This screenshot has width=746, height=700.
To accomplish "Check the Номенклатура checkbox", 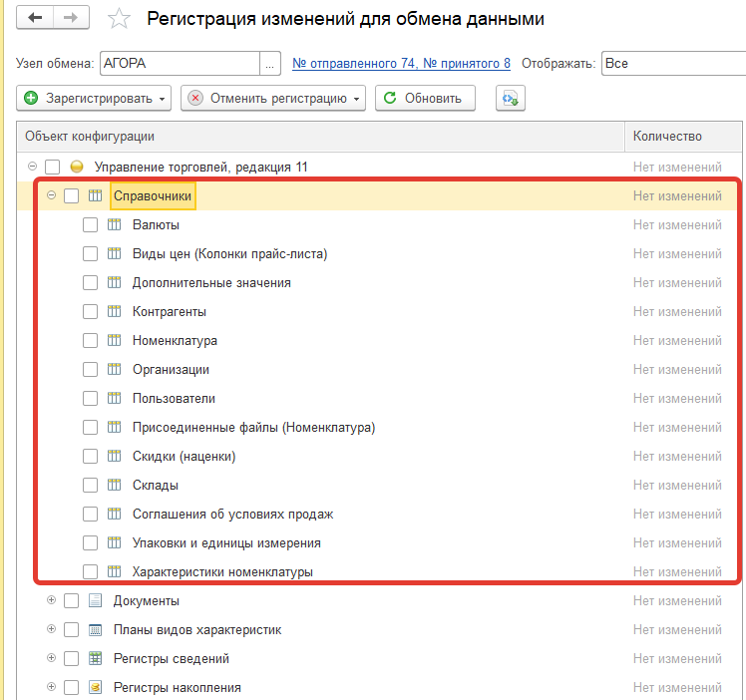I will (90, 341).
